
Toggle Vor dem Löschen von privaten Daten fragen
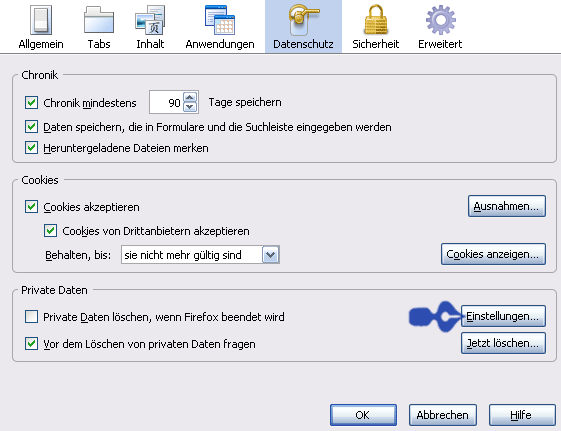pos(31,344)
